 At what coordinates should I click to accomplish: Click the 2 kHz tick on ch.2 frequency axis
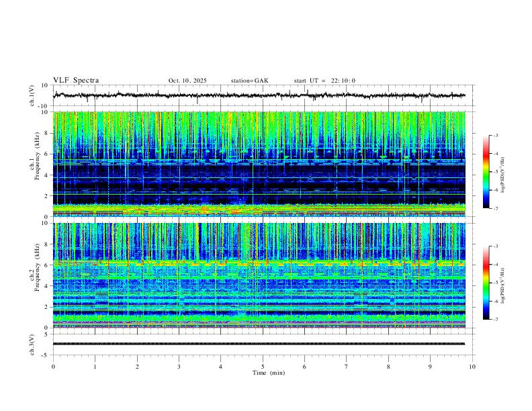(46, 307)
